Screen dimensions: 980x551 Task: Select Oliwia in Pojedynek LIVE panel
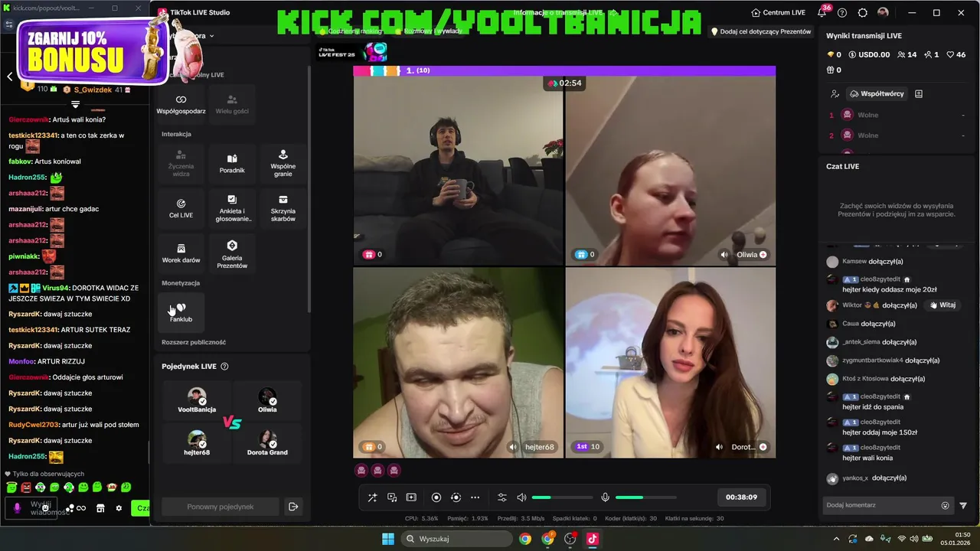(267, 400)
